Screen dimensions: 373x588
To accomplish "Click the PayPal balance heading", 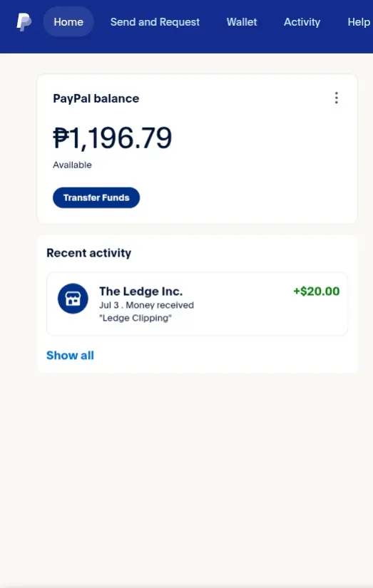I will 96,98.
